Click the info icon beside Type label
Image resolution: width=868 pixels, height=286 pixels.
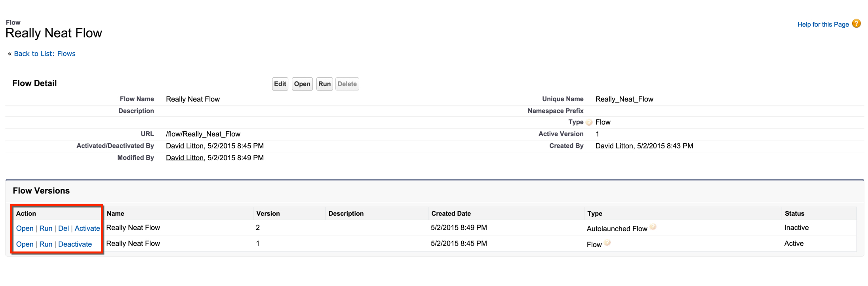point(589,123)
